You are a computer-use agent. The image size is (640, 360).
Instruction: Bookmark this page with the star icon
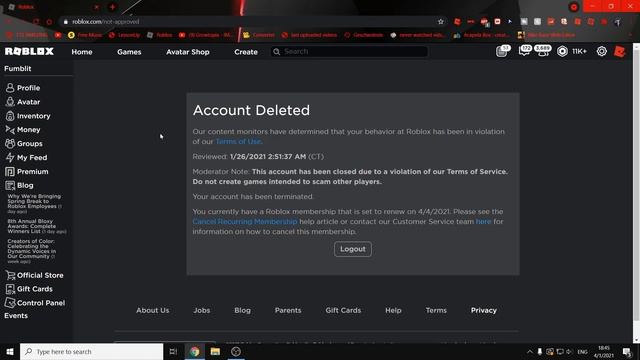(440, 22)
